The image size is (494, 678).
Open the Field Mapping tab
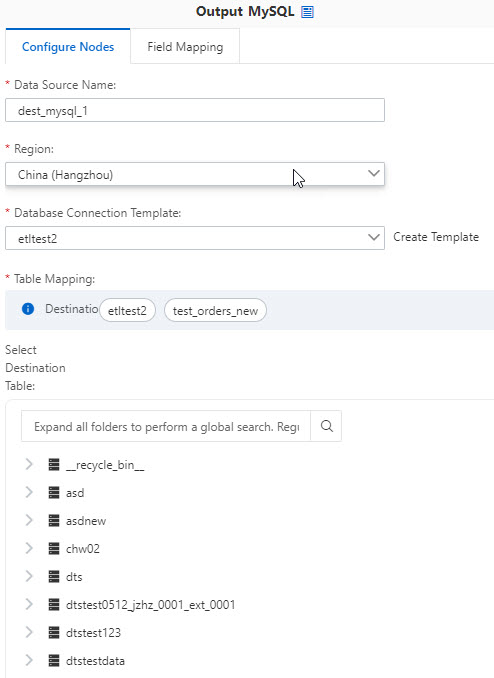pos(185,47)
